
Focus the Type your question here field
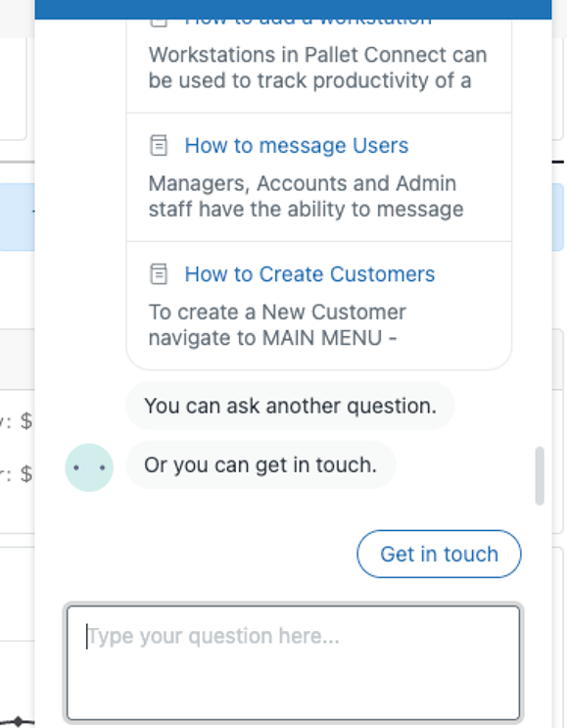click(293, 663)
